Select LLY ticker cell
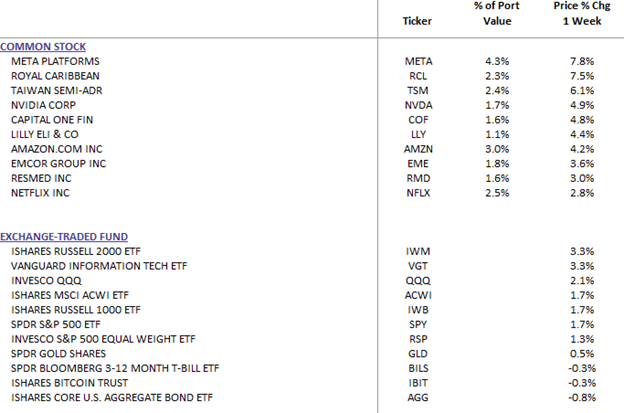The height and width of the screenshot is (413, 624). (418, 134)
